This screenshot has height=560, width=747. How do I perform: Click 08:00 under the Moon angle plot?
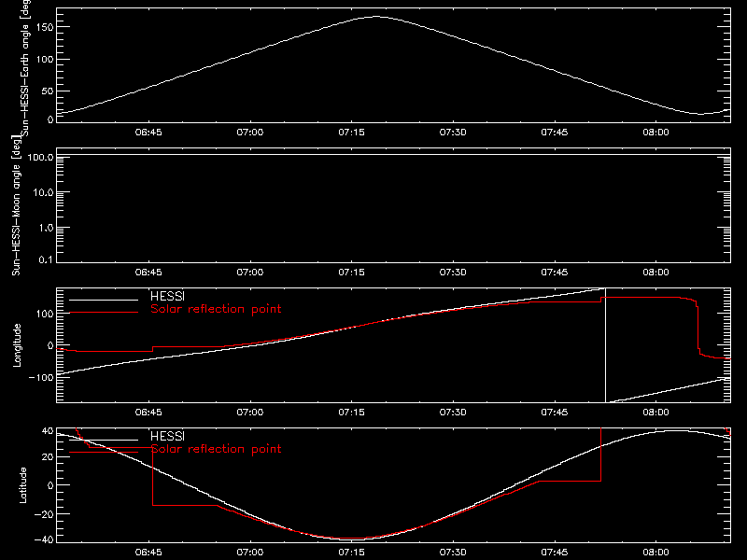(655, 273)
